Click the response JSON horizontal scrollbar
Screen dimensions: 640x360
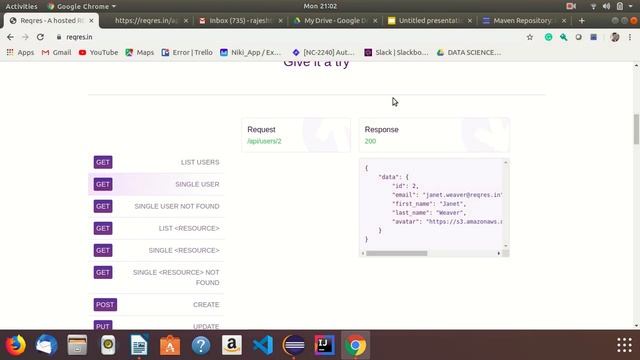[x=396, y=253]
